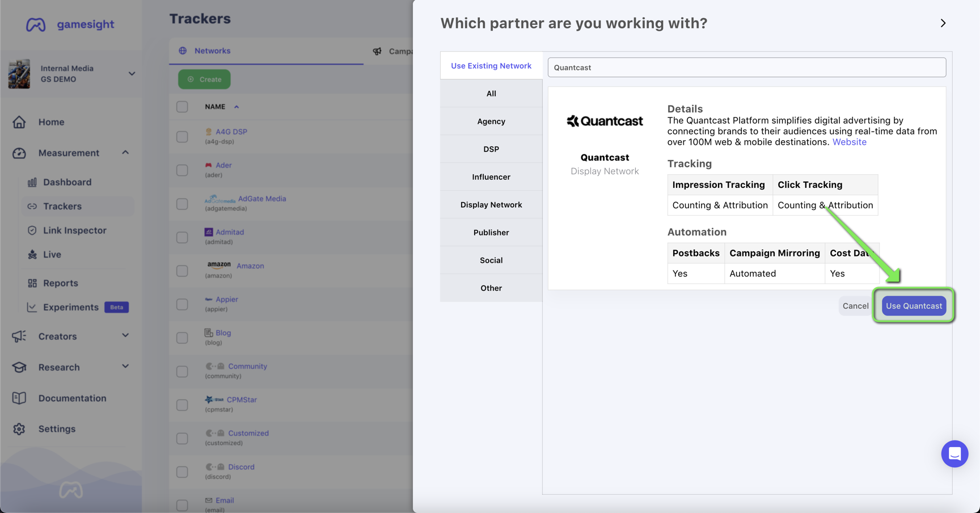Open the Community network link

pyautogui.click(x=247, y=366)
